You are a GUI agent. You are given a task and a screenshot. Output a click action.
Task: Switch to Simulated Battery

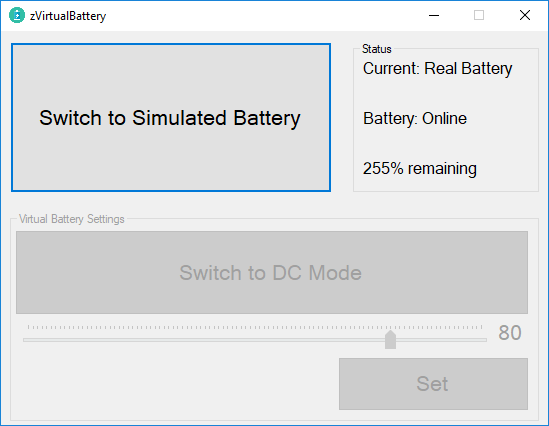pyautogui.click(x=171, y=118)
